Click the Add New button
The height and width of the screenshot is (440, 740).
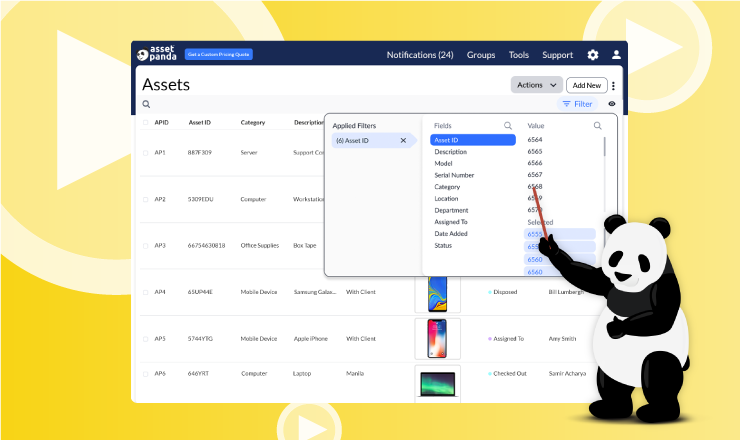coord(587,85)
